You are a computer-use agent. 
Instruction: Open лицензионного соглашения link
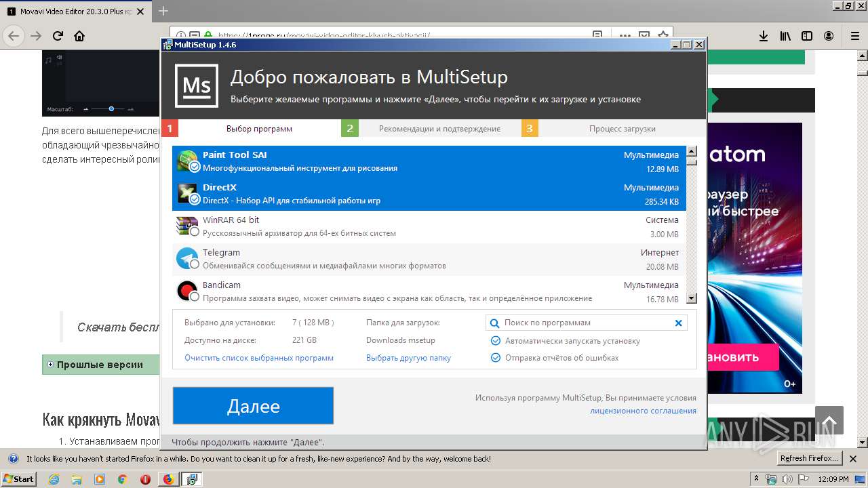[643, 411]
